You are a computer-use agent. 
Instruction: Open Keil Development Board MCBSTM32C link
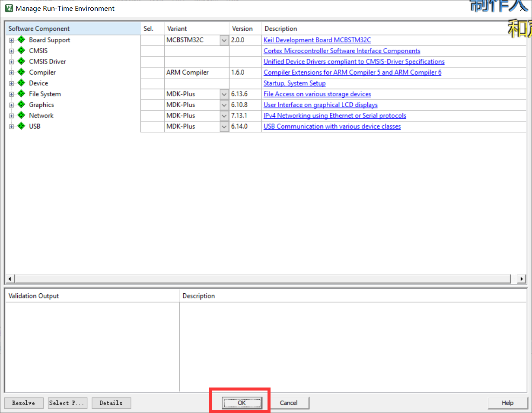317,40
